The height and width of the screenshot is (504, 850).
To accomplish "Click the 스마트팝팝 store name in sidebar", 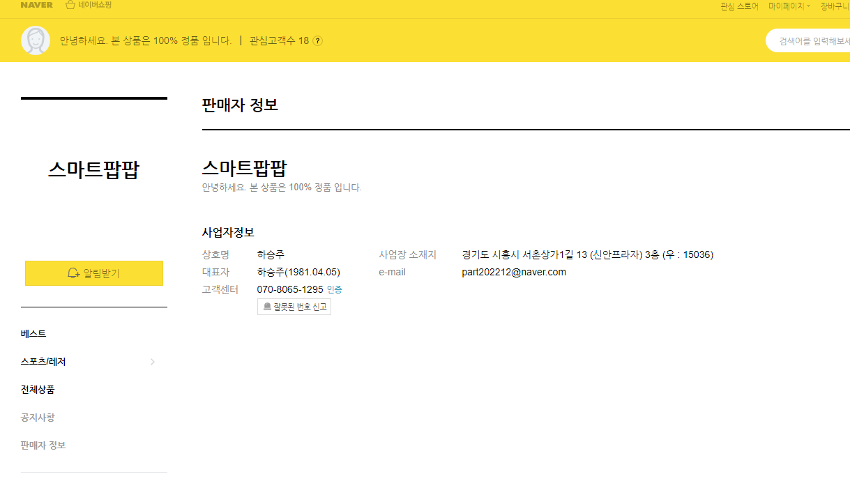I will 93,170.
